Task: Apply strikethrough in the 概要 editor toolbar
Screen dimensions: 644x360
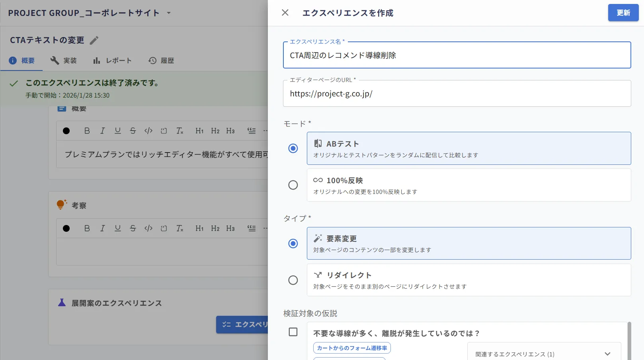Action: pyautogui.click(x=133, y=131)
